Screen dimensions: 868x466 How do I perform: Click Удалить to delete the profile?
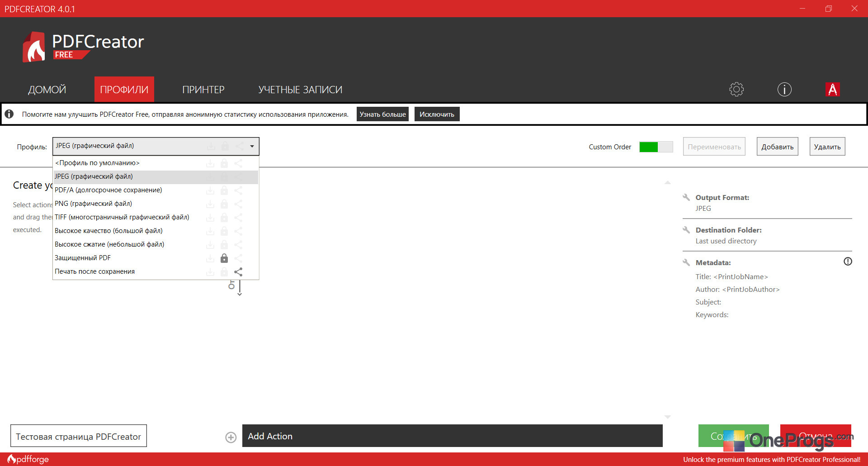[827, 147]
